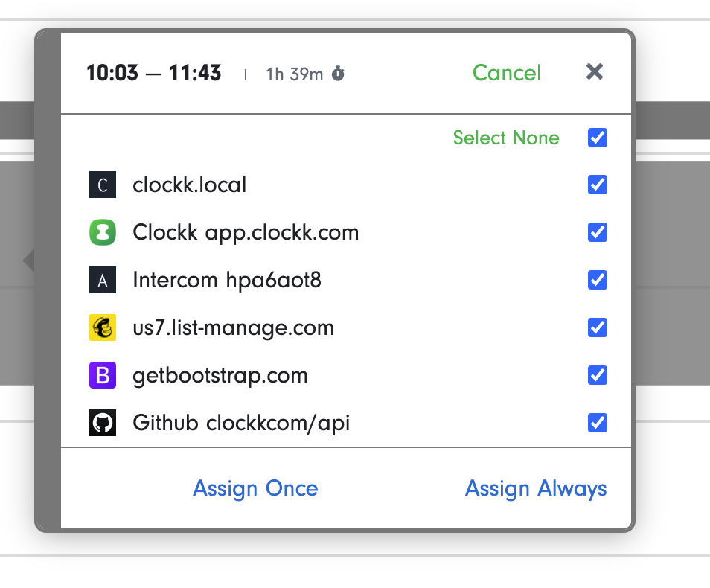Deselect the us7.list-manage.com checkbox

click(x=598, y=327)
